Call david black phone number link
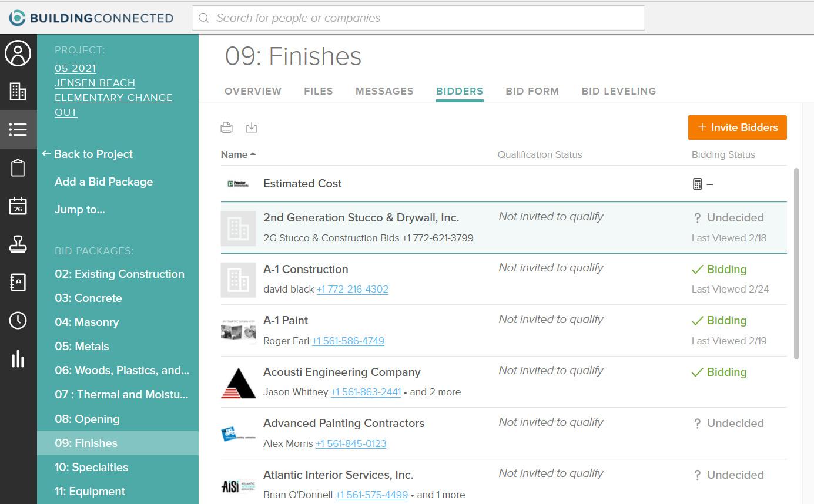Screen dimensions: 814x504 [x=353, y=289]
